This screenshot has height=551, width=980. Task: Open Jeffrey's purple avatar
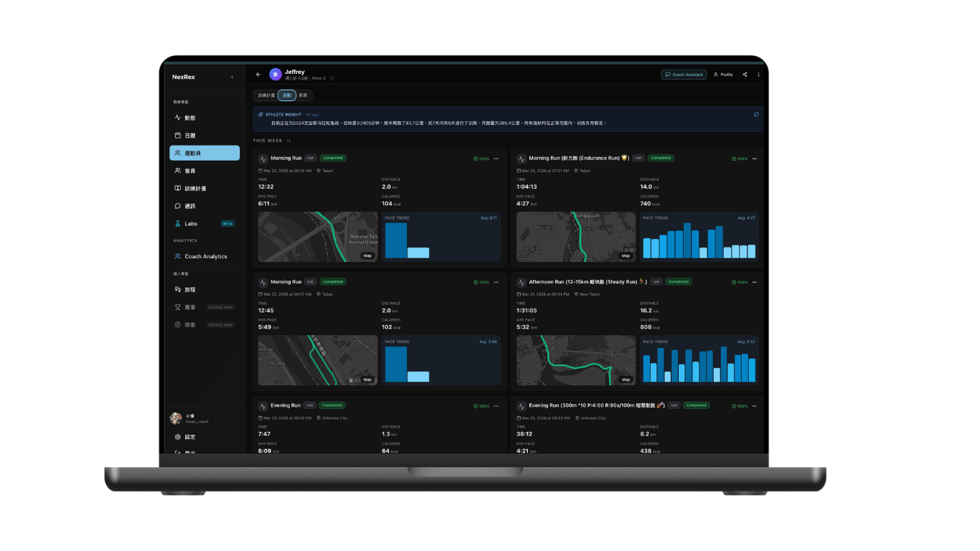click(x=275, y=75)
